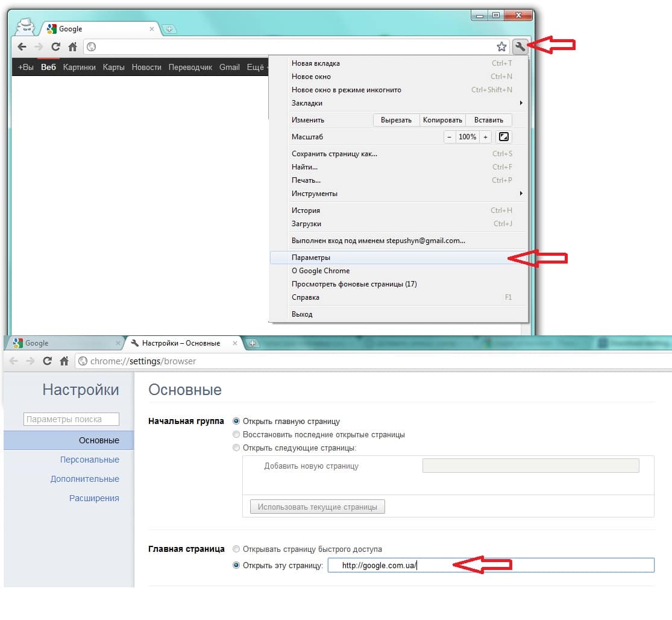Viewport: 672px width, 620px height.
Task: Switch to Google tab in lower window
Action: (64, 343)
